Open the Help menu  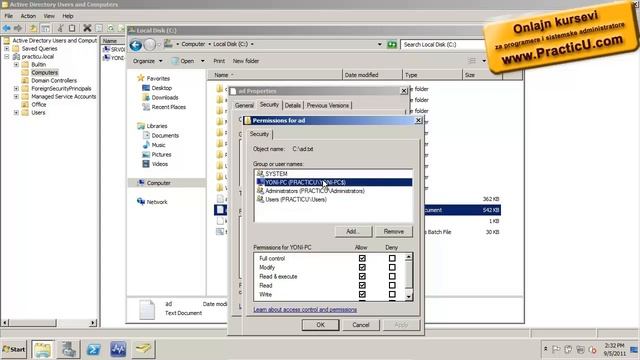[68, 16]
